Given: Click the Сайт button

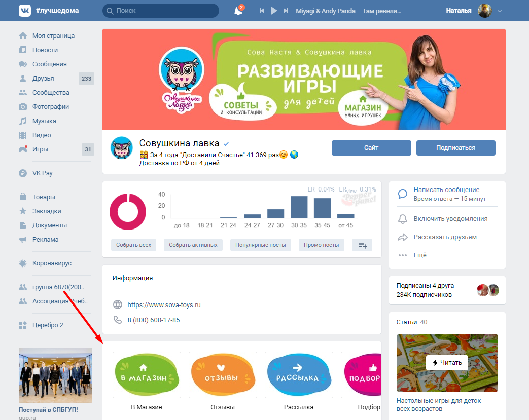Looking at the screenshot, I should (x=371, y=147).
